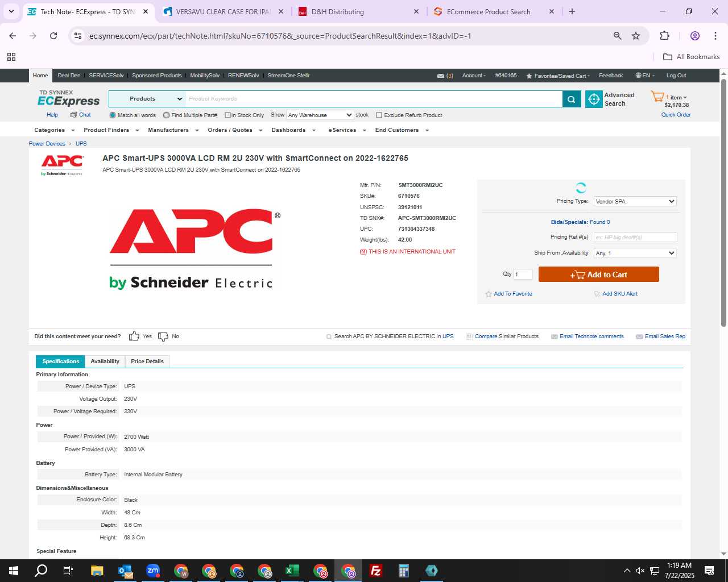Click the Product Keywords search field
Screen dimensions: 728x582
point(374,99)
